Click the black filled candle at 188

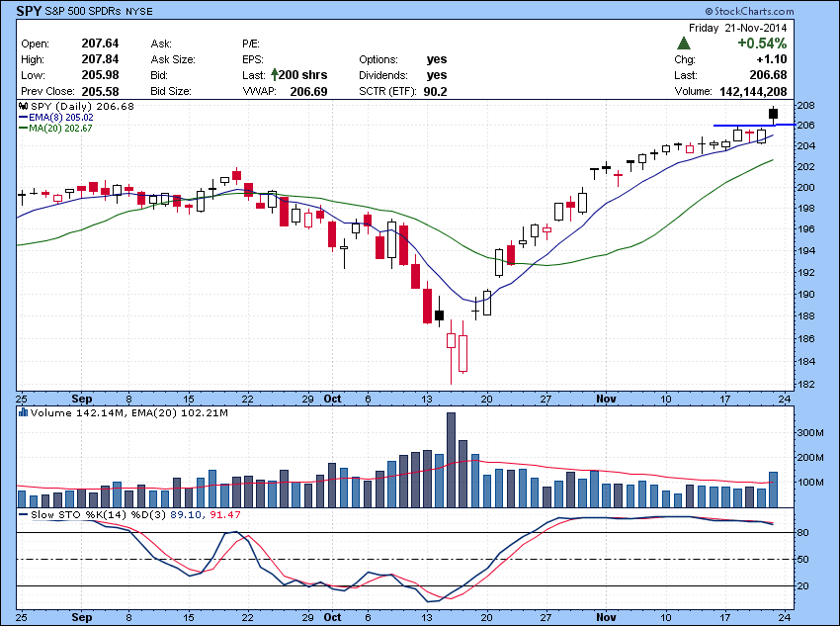[439, 316]
